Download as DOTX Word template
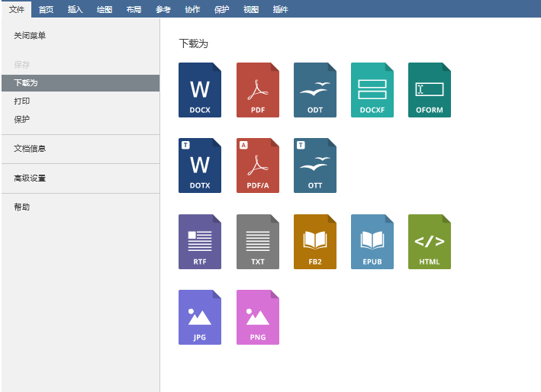This screenshot has height=392, width=541. 200,165
